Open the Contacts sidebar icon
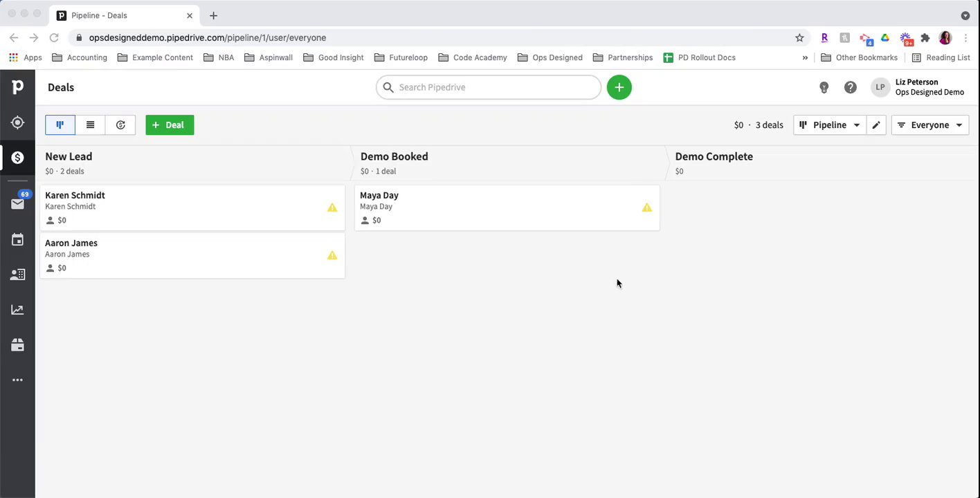Screen dimensions: 980x498 (x=17, y=275)
